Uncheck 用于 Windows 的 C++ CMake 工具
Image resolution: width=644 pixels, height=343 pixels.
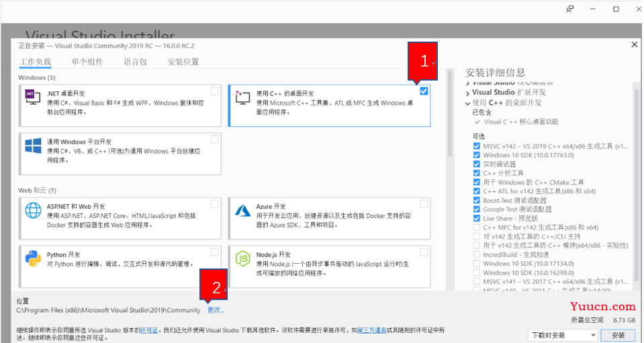476,182
